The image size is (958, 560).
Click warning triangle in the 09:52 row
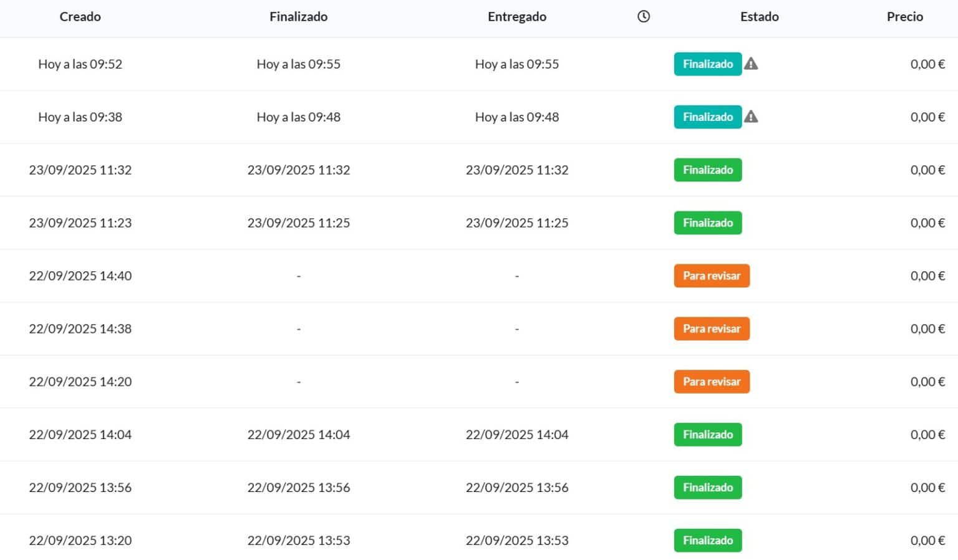(751, 64)
